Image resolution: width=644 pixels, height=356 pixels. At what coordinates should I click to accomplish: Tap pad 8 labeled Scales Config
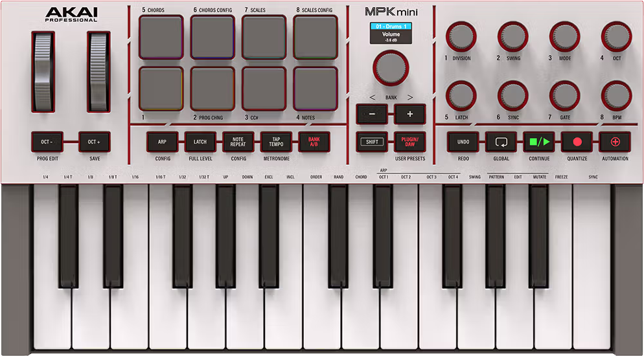pos(316,38)
